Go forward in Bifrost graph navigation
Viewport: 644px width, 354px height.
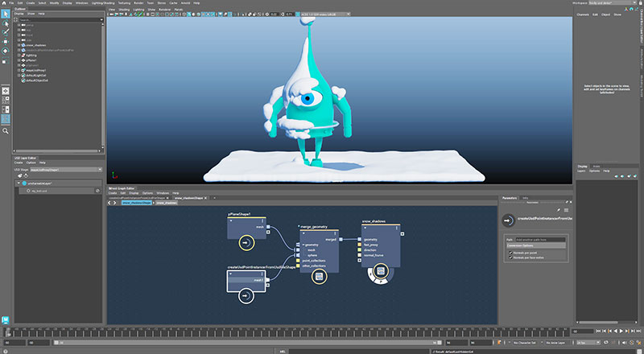114,203
